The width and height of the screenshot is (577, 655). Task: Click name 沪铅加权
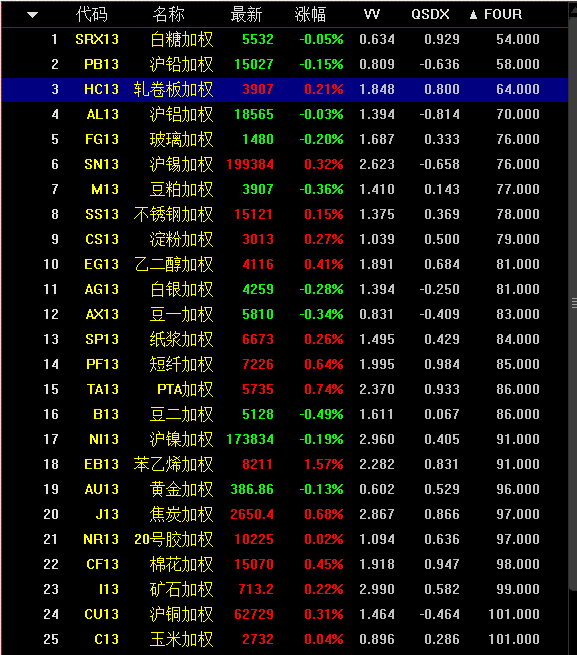pos(181,64)
